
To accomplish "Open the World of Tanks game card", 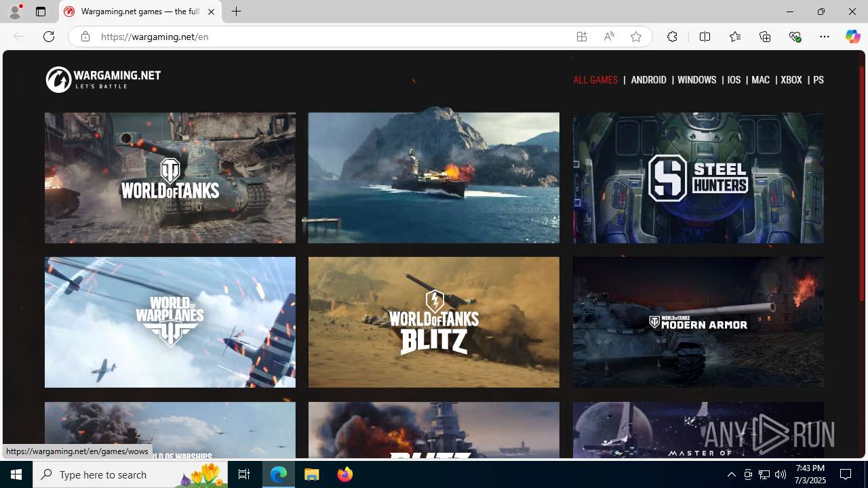I will pos(170,178).
